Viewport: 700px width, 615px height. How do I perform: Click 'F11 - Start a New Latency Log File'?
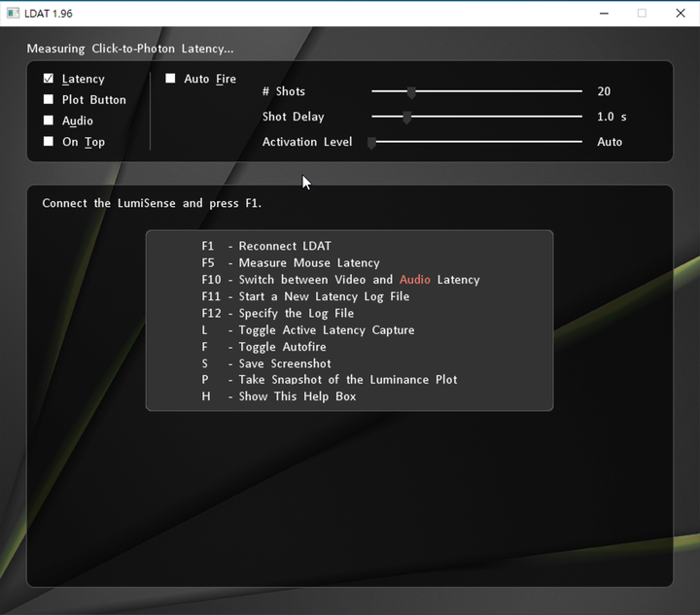coord(305,296)
